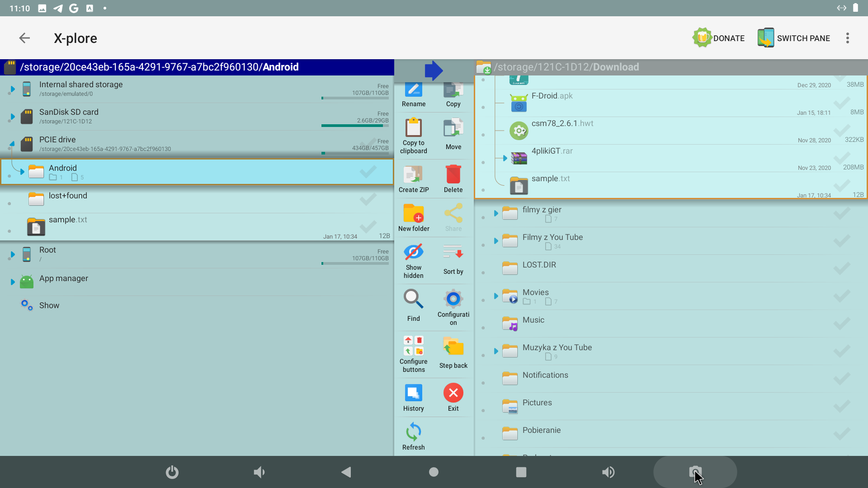
Task: Click the Share icon
Action: [453, 213]
